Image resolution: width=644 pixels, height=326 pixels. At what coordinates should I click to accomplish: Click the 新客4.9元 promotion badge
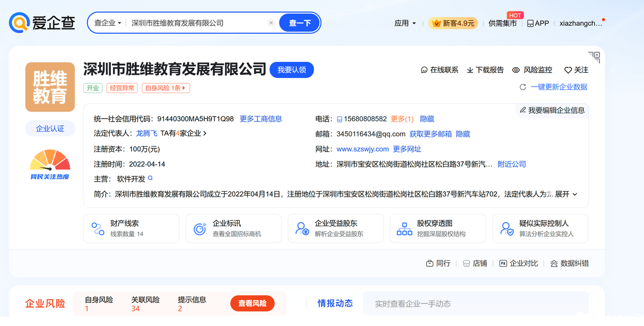click(x=453, y=24)
